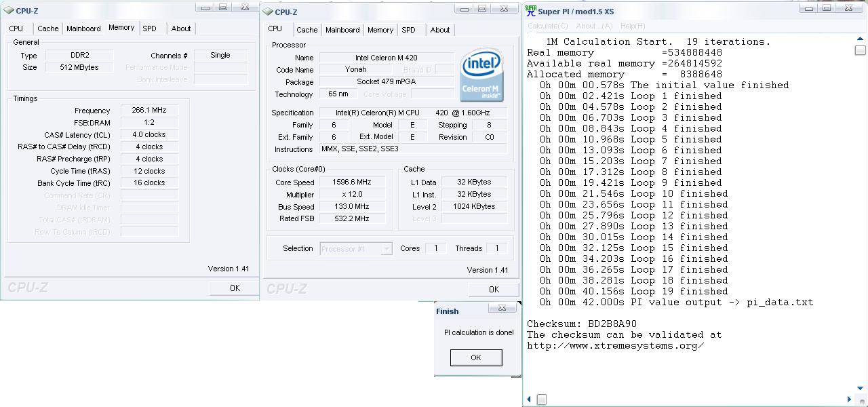Click the Checksum: BD2B8A90 line
This screenshot has height=407, width=868.
point(582,324)
